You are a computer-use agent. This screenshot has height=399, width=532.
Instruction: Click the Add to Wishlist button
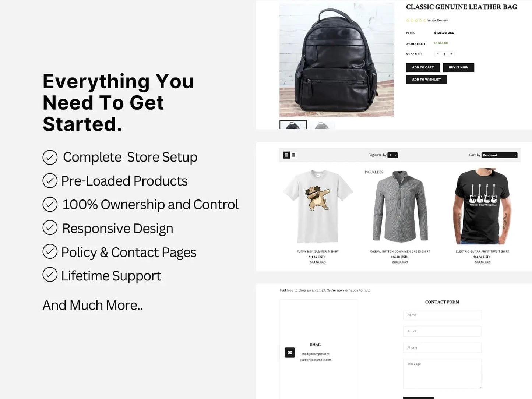(x=426, y=80)
